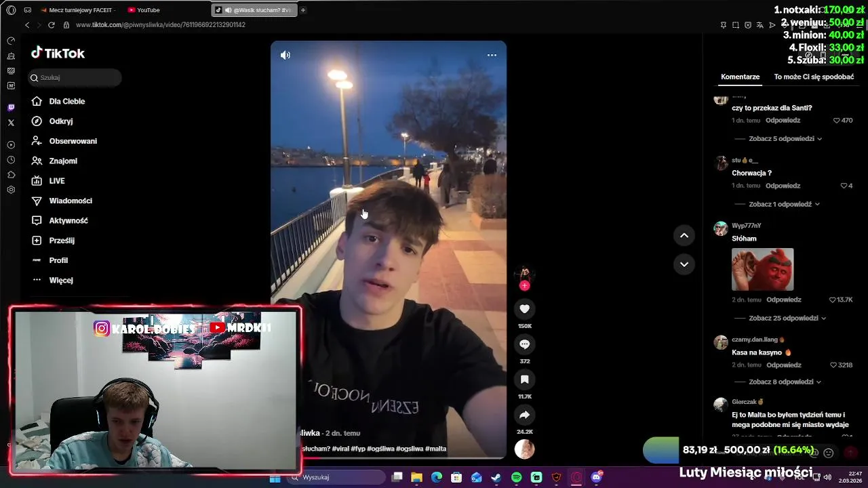Image resolution: width=868 pixels, height=488 pixels.
Task: Share the video using the arrow icon
Action: [x=524, y=415]
